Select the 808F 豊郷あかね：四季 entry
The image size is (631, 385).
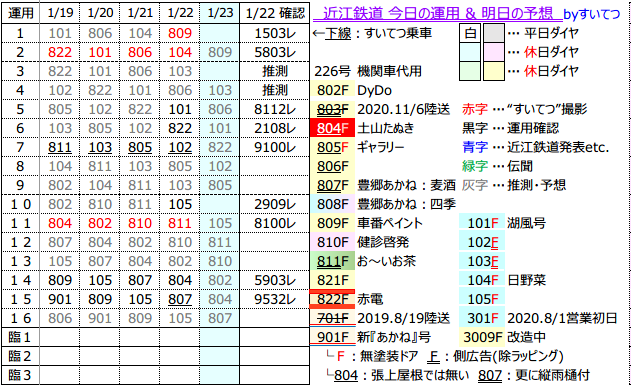383,204
